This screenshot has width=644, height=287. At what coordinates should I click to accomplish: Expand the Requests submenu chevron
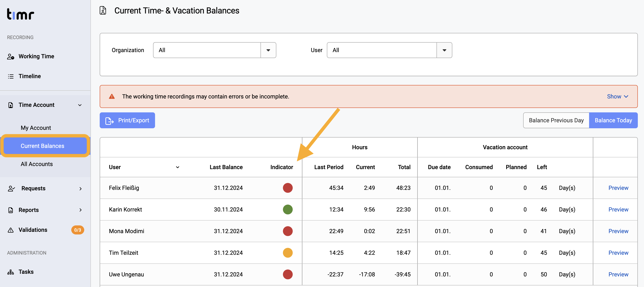[x=80, y=189]
